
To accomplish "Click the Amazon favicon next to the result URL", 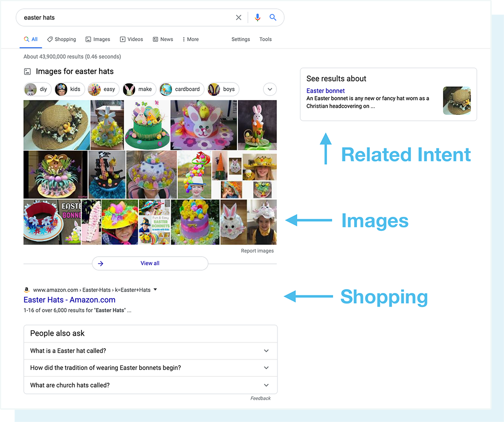I will point(27,289).
